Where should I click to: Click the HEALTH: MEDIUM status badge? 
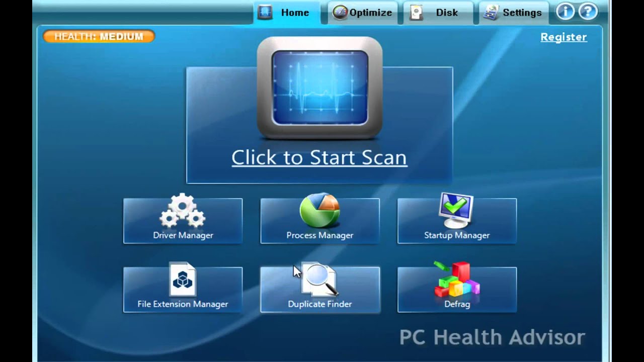click(x=99, y=36)
